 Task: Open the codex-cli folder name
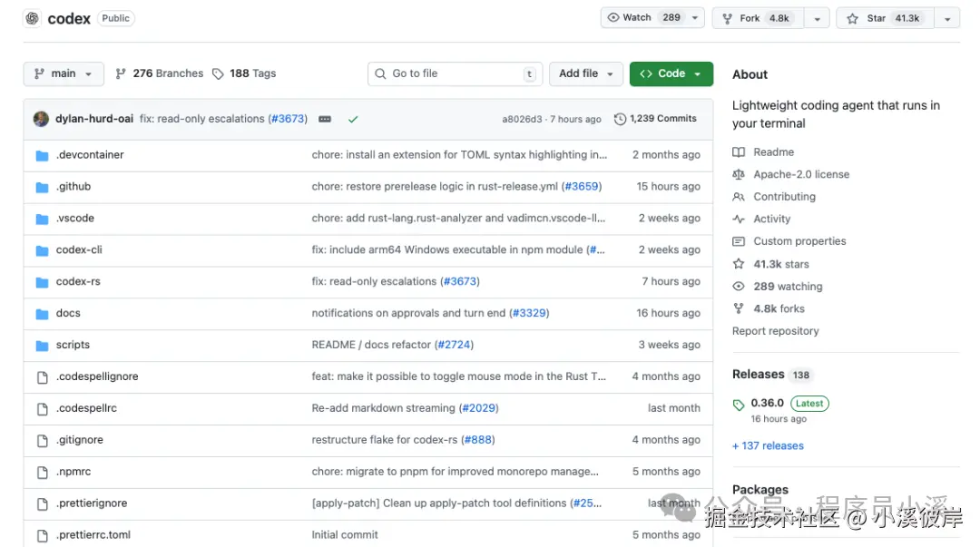pyautogui.click(x=79, y=249)
